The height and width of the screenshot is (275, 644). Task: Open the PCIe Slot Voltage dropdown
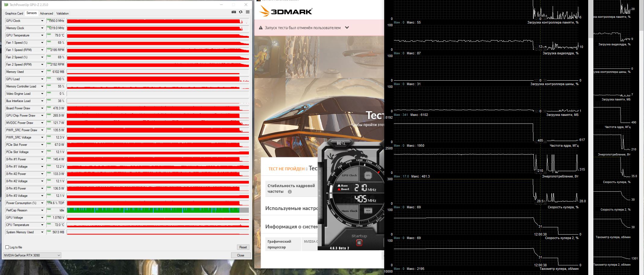[x=42, y=152]
